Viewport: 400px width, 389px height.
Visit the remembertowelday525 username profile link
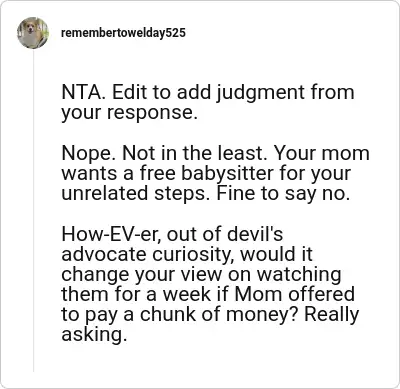point(123,33)
